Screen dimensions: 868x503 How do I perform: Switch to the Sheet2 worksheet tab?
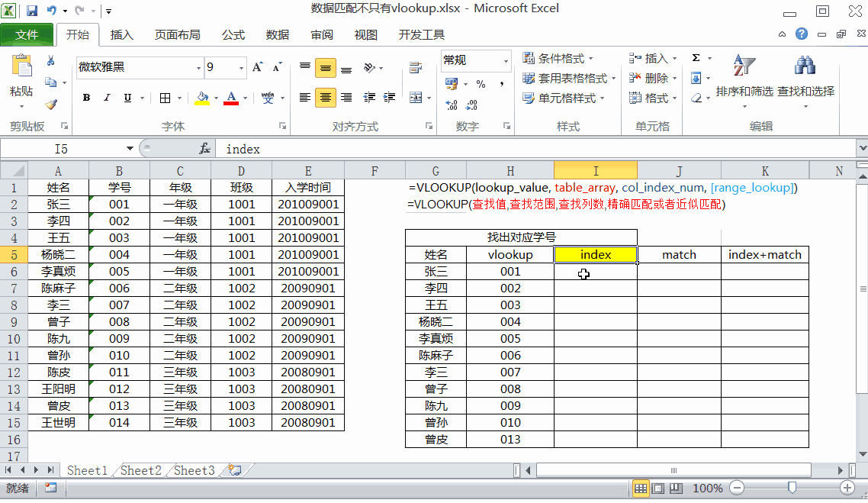pyautogui.click(x=140, y=470)
